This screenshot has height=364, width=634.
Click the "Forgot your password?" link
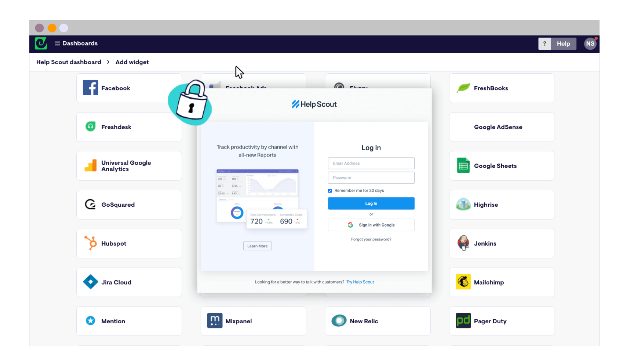(371, 239)
